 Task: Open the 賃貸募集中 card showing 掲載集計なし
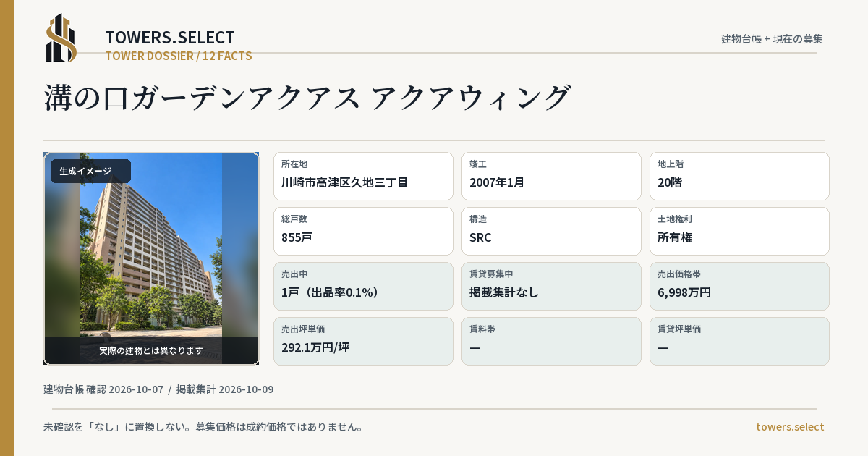click(x=551, y=286)
